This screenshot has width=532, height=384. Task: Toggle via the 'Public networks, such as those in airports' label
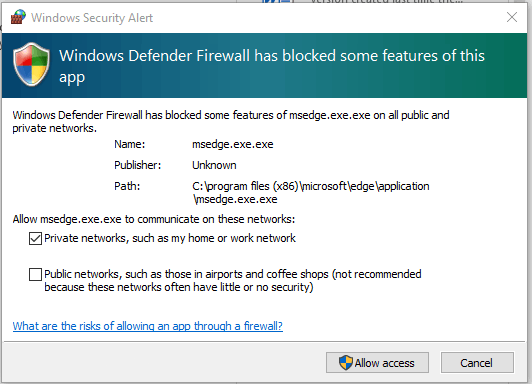pos(233,281)
